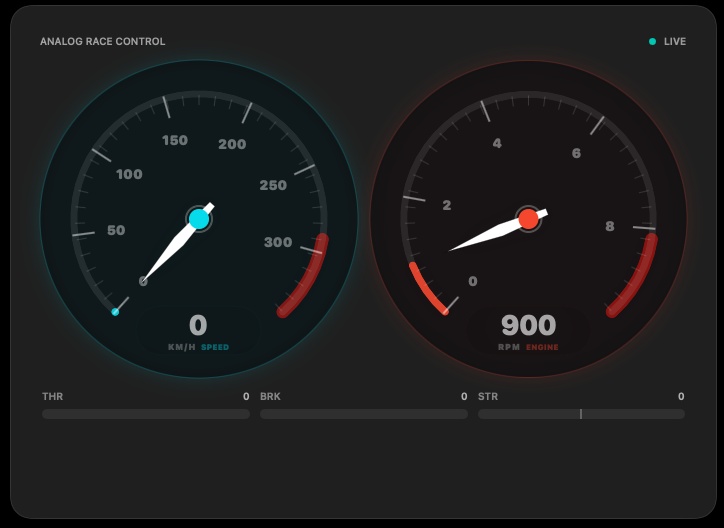The height and width of the screenshot is (528, 724).
Task: Click the cyan dot at speedometer zero
Action: coord(115,312)
